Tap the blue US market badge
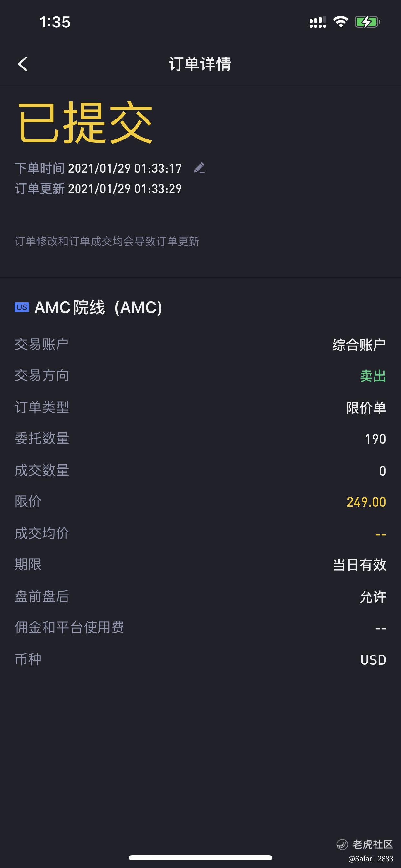The height and width of the screenshot is (868, 401). tap(22, 307)
